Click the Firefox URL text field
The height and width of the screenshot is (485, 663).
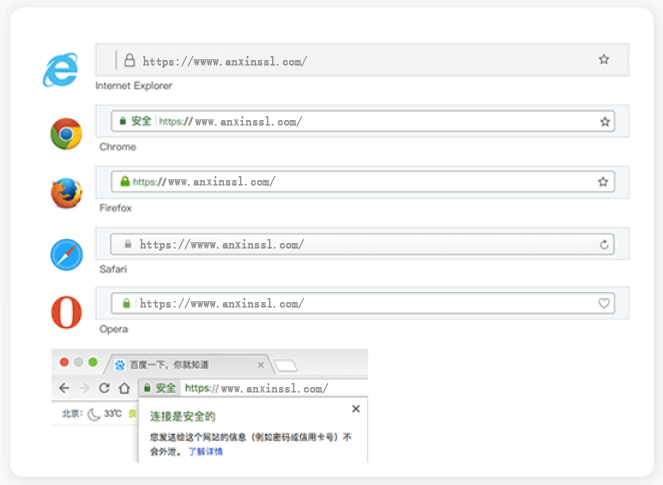(x=363, y=181)
